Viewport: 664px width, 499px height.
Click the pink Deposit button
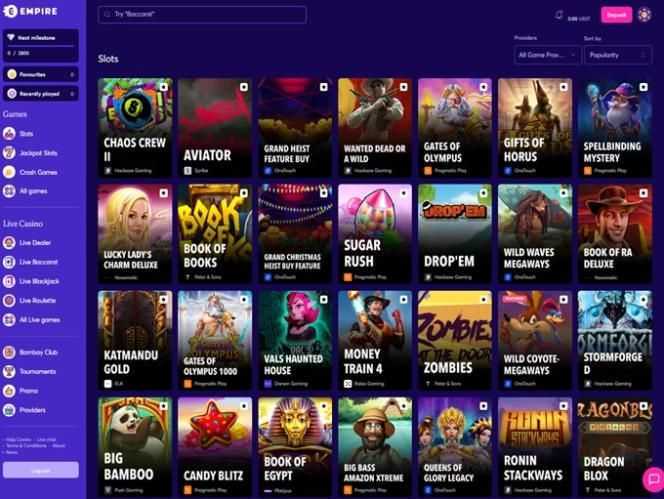pyautogui.click(x=616, y=15)
